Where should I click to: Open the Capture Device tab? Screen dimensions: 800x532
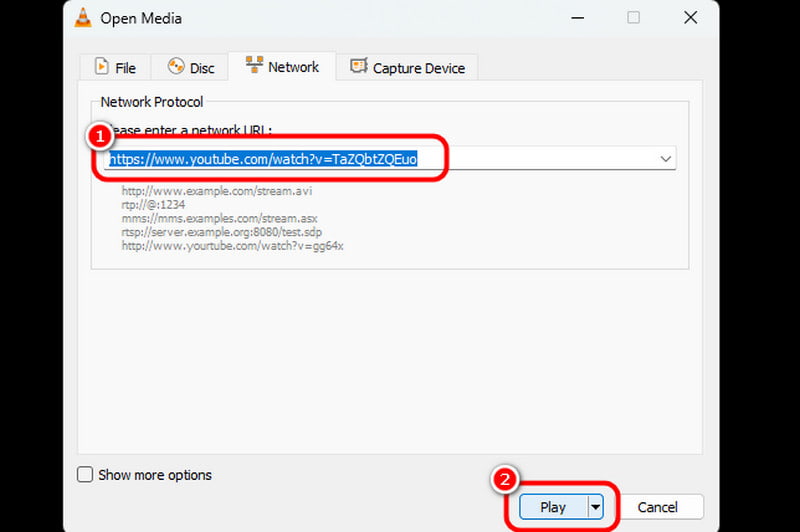[x=407, y=67]
